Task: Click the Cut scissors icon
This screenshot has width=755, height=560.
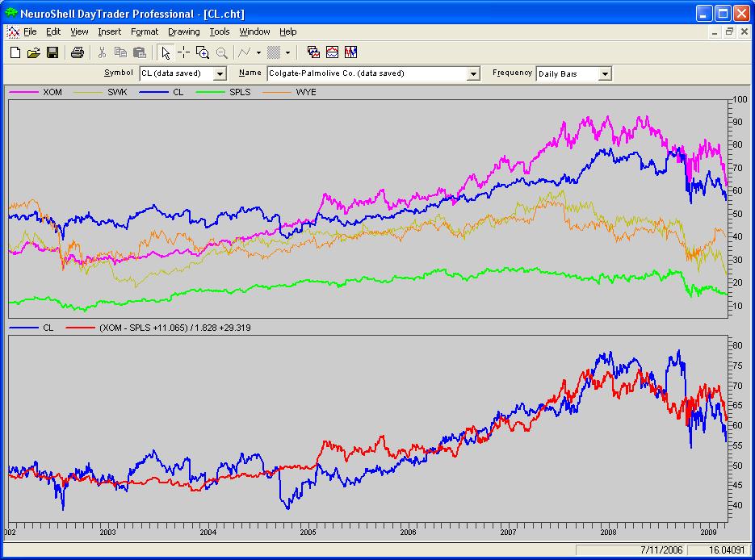Action: [102, 52]
